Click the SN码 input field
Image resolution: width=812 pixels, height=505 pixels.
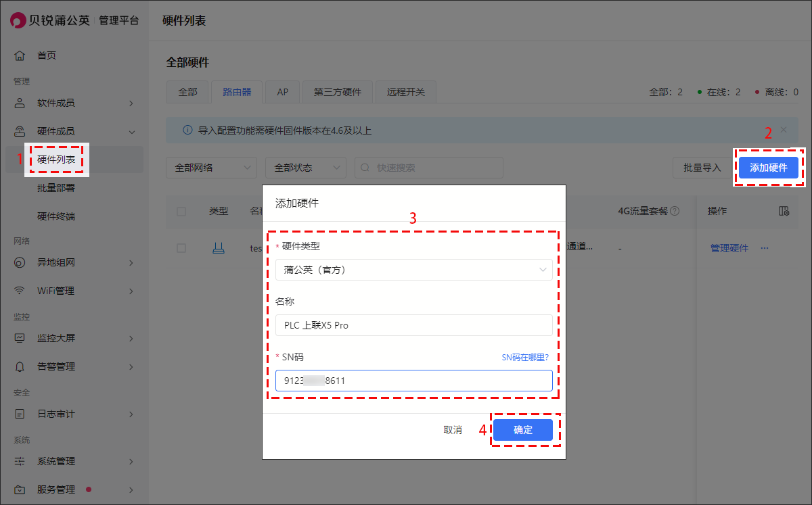pyautogui.click(x=413, y=381)
